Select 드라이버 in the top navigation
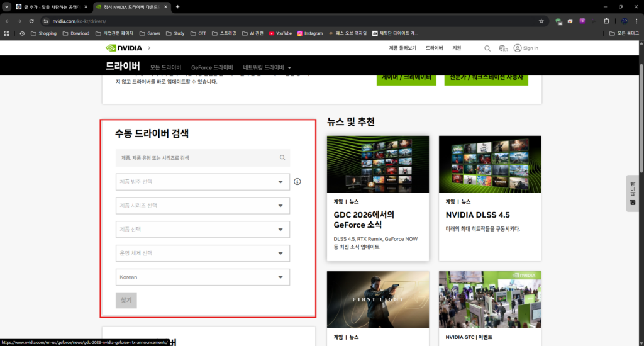 click(x=434, y=48)
